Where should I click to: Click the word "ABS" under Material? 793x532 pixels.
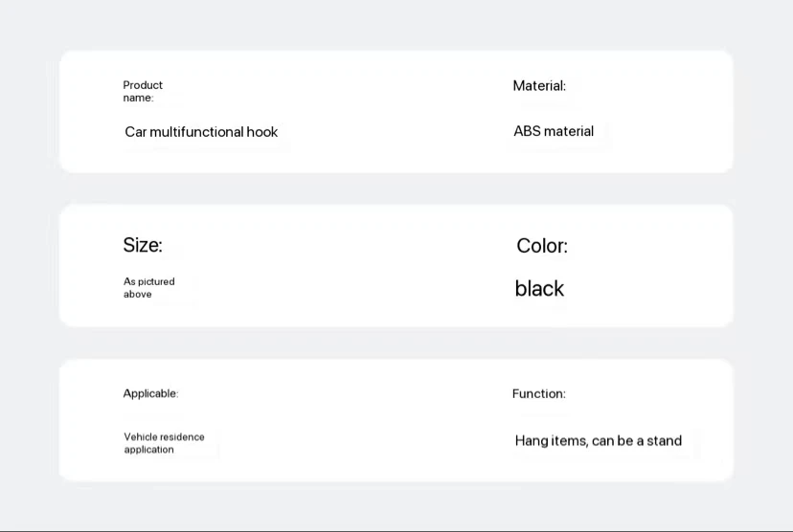pos(528,131)
